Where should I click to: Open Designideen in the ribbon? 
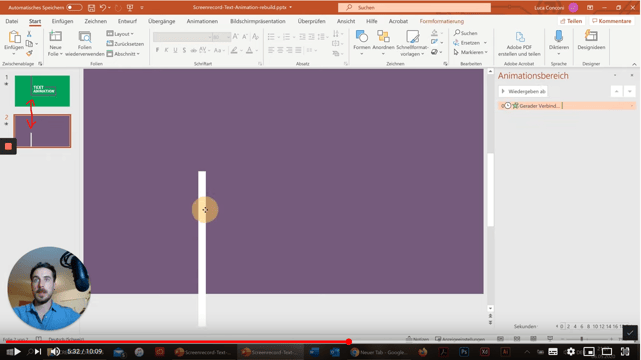[591, 40]
